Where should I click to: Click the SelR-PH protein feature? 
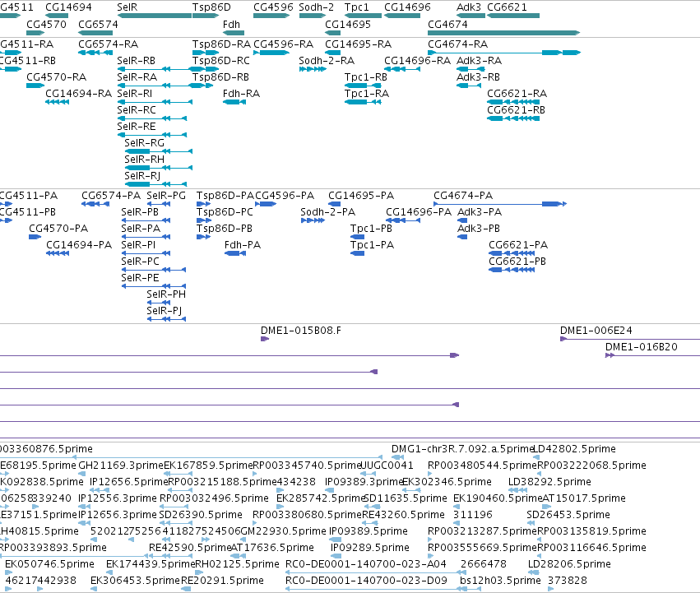coord(159,303)
